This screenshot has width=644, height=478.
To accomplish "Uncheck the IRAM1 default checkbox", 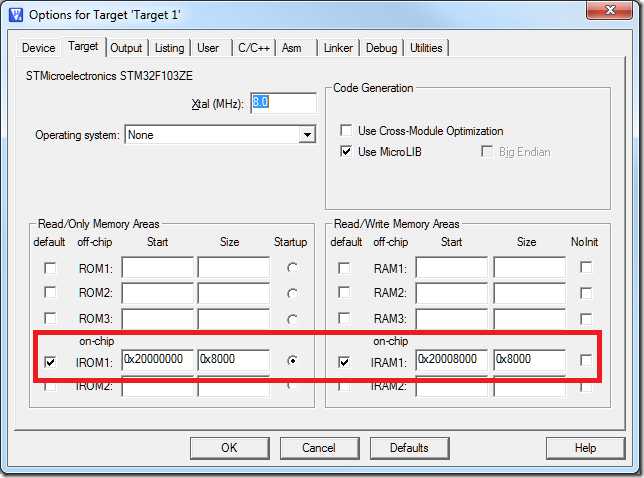I will 344,362.
